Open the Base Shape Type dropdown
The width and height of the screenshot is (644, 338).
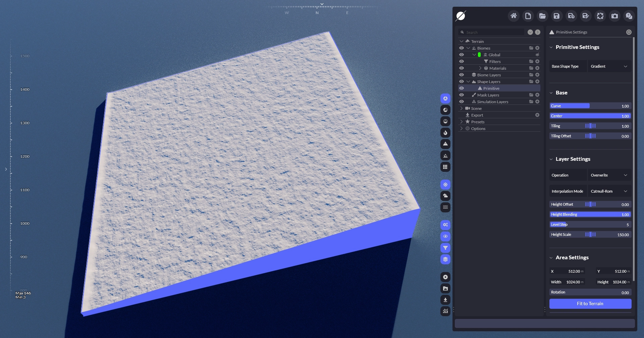[609, 66]
